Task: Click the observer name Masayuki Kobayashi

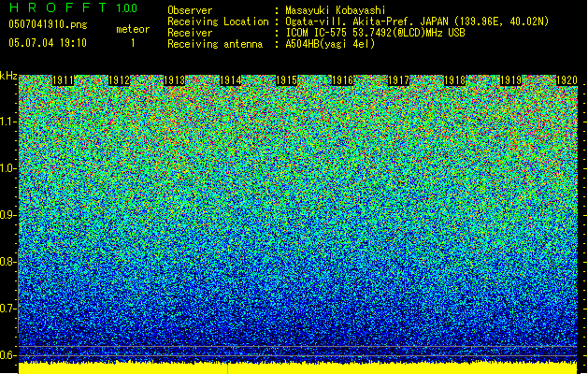Action: pos(336,10)
